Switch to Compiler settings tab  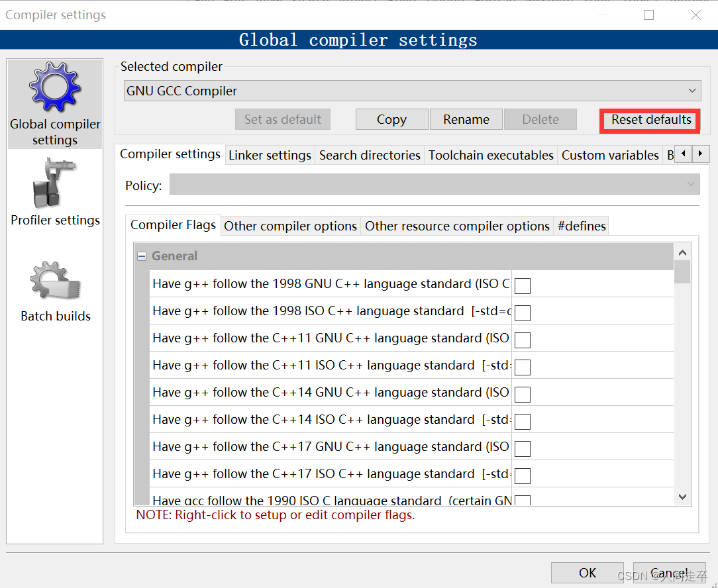(170, 154)
